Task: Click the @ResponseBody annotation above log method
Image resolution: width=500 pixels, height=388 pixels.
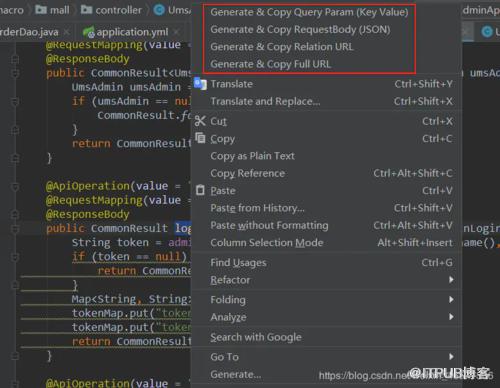Action: click(x=88, y=214)
